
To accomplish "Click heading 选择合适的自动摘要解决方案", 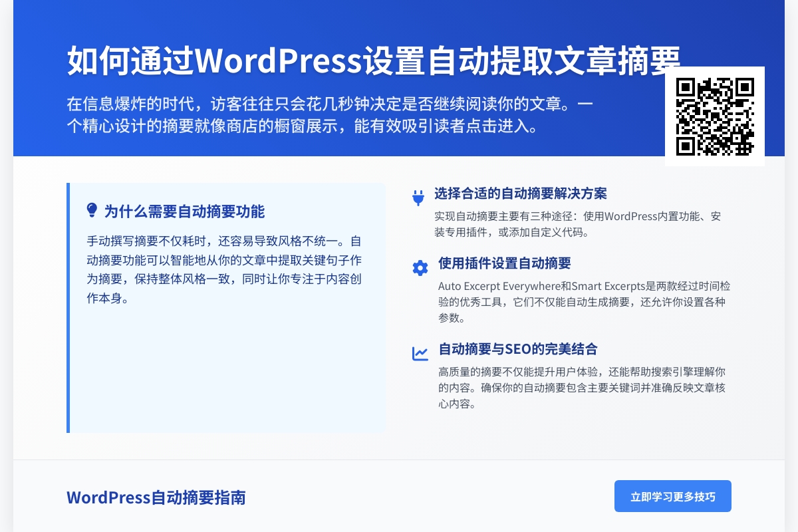I will point(521,194).
